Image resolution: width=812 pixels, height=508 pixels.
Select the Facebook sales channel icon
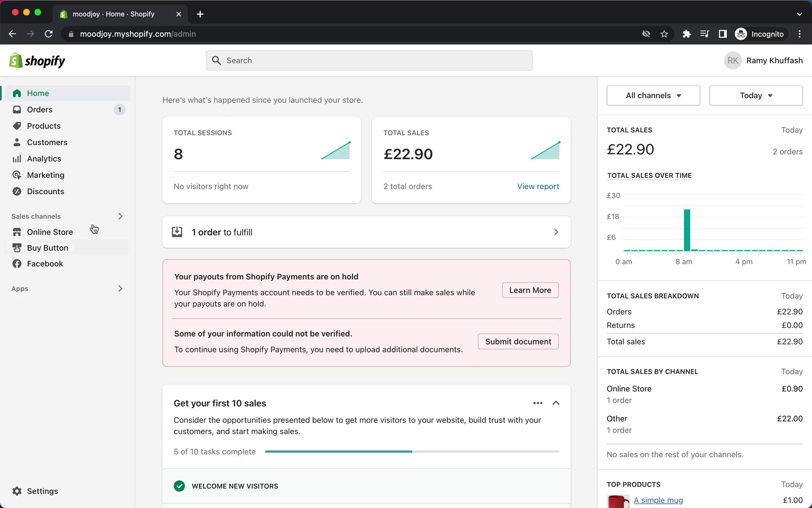pos(16,263)
